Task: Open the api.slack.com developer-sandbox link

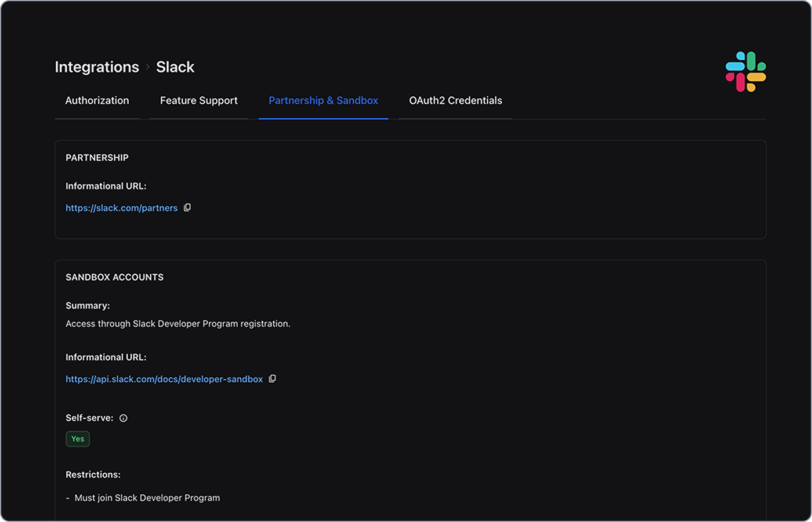Action: [x=164, y=379]
